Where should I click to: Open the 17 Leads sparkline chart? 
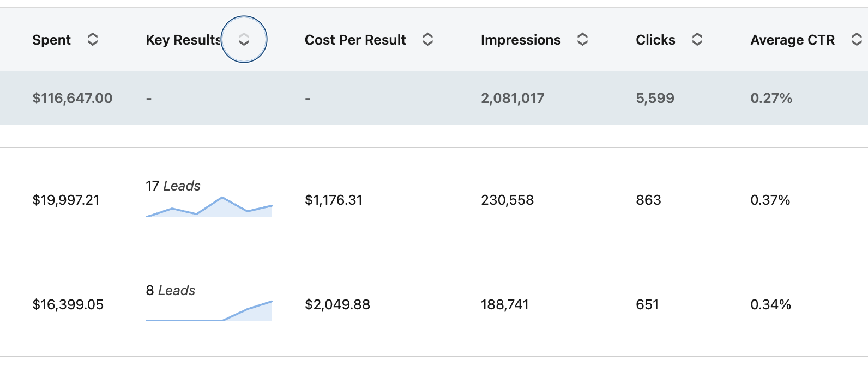(x=209, y=207)
